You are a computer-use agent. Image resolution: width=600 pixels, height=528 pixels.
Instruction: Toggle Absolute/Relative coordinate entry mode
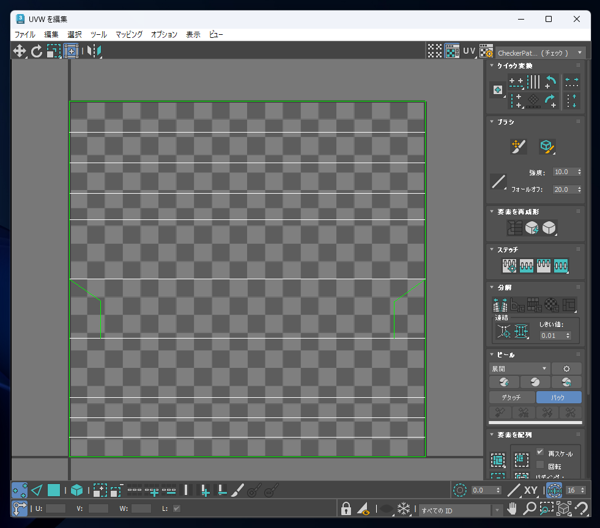19,509
